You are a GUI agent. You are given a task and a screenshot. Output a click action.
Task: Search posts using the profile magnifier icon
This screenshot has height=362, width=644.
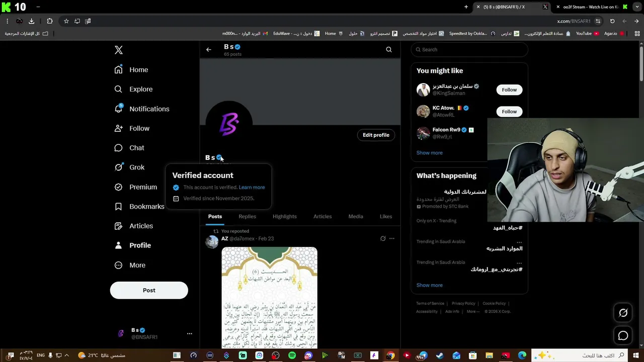389,50
